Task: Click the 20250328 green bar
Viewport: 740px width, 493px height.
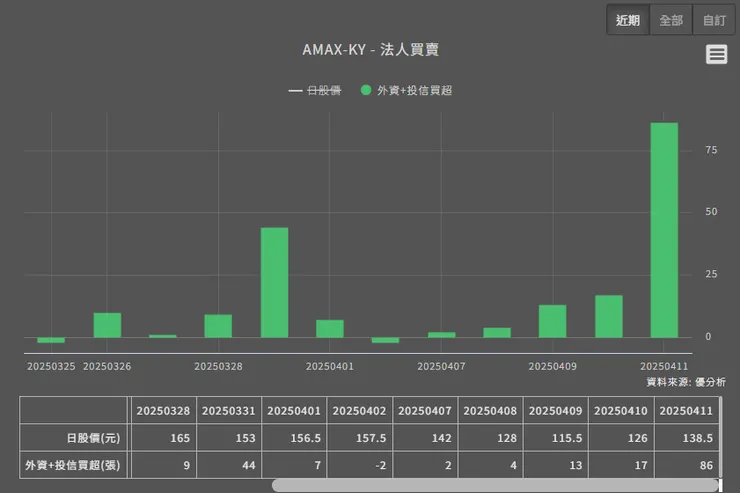Action: [x=218, y=326]
